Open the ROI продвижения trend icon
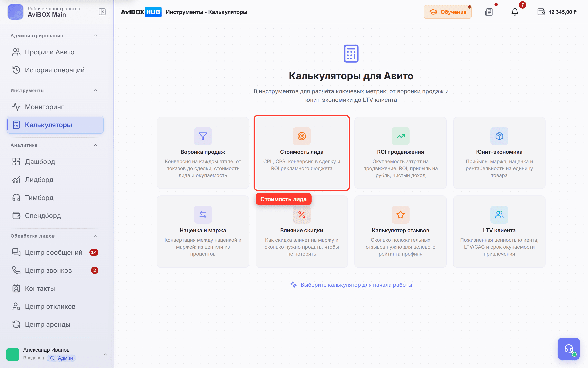 tap(400, 136)
